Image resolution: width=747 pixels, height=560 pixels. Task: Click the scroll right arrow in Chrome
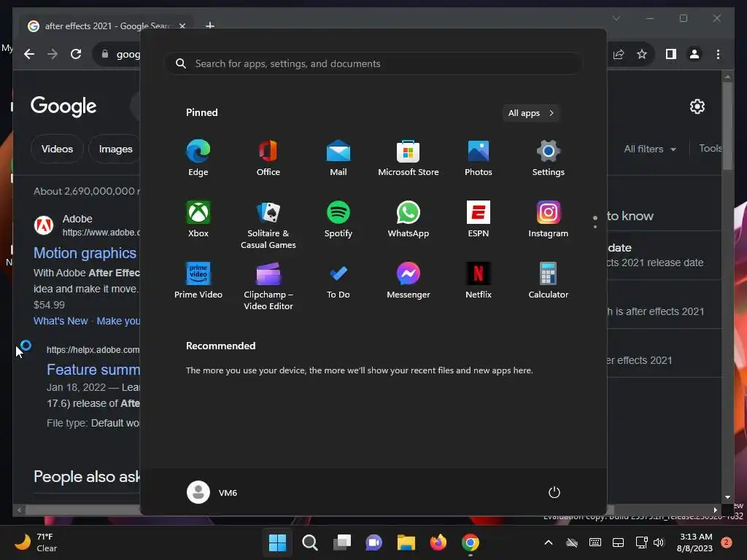click(x=715, y=510)
